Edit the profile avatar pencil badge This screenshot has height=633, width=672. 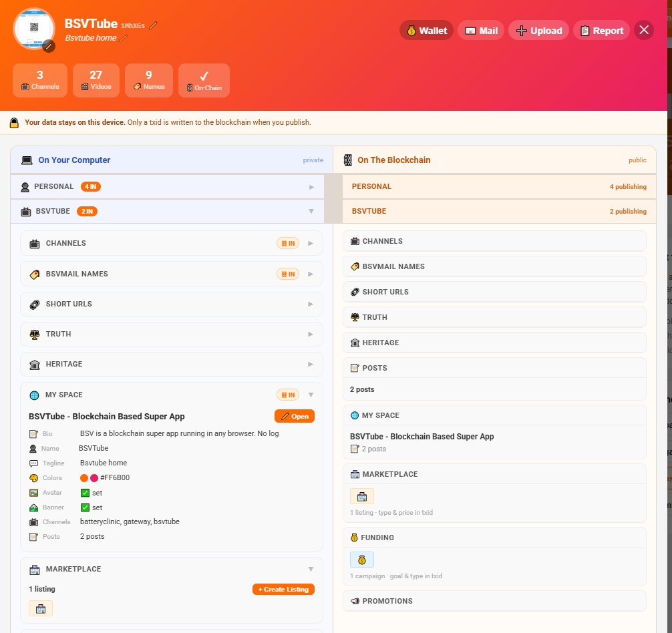(x=49, y=46)
